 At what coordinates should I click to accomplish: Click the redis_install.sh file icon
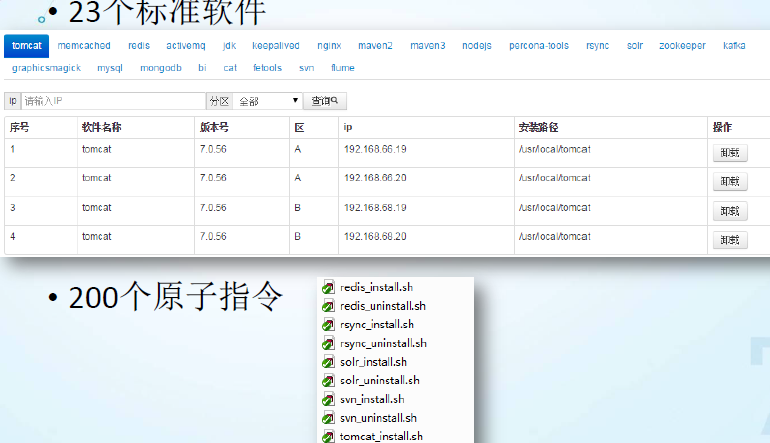328,287
